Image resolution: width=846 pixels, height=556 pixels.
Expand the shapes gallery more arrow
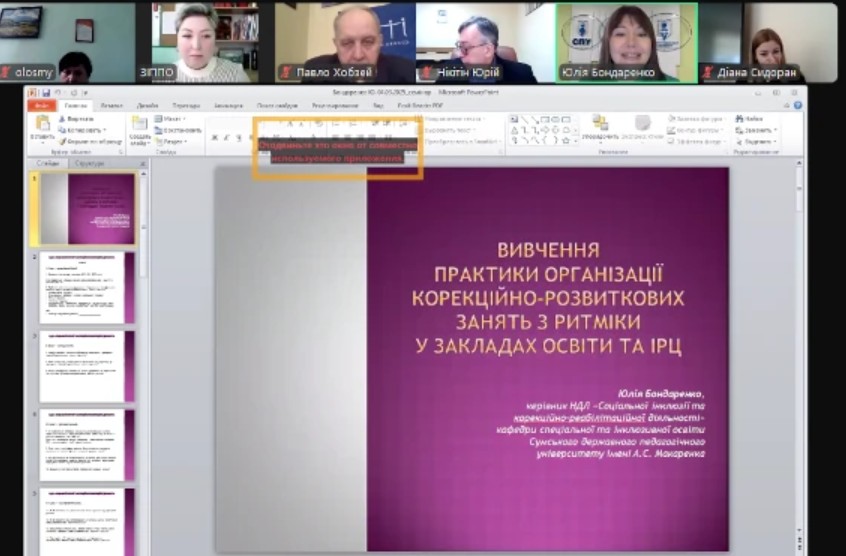(x=574, y=141)
